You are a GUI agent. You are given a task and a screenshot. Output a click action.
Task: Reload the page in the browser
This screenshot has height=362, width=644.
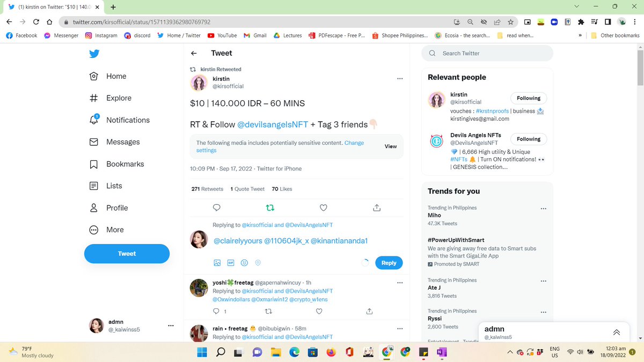36,22
